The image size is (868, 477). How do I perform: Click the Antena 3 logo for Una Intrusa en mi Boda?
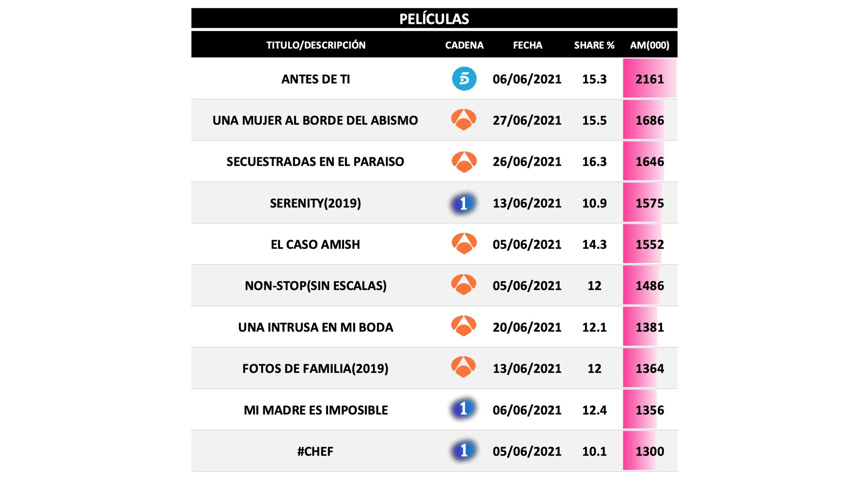pos(464,326)
